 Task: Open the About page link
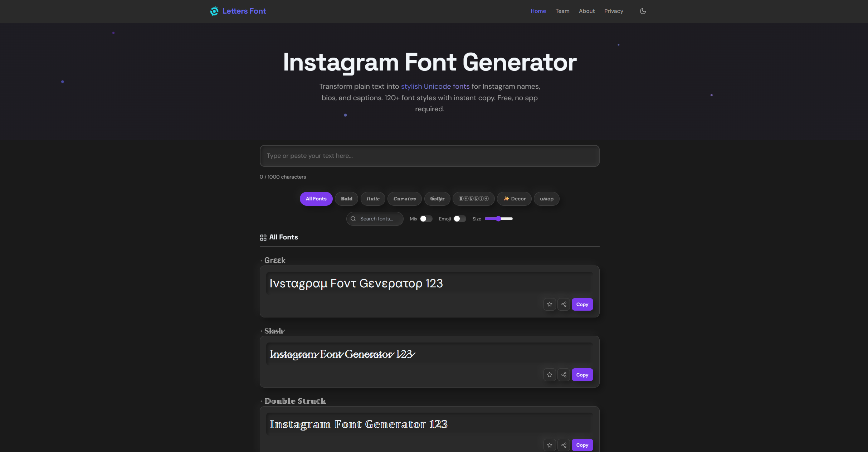[x=587, y=11]
